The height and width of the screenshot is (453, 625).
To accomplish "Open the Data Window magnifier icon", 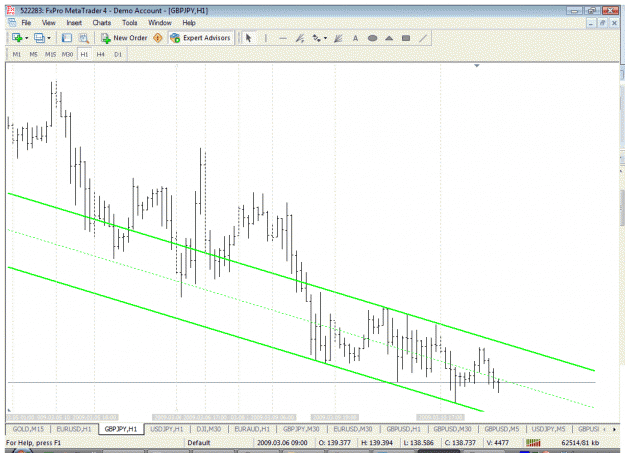I will coord(84,38).
